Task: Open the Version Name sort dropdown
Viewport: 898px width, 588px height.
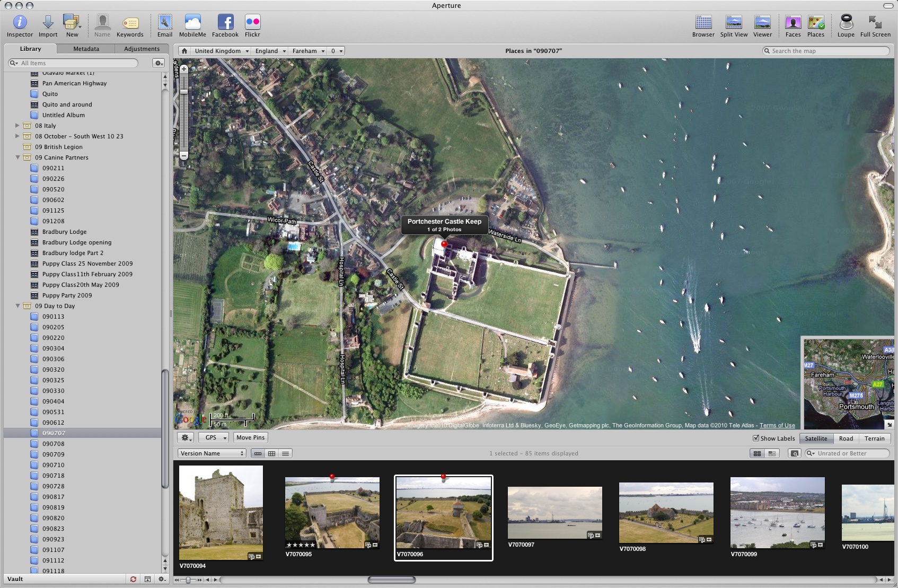Action: [x=212, y=453]
